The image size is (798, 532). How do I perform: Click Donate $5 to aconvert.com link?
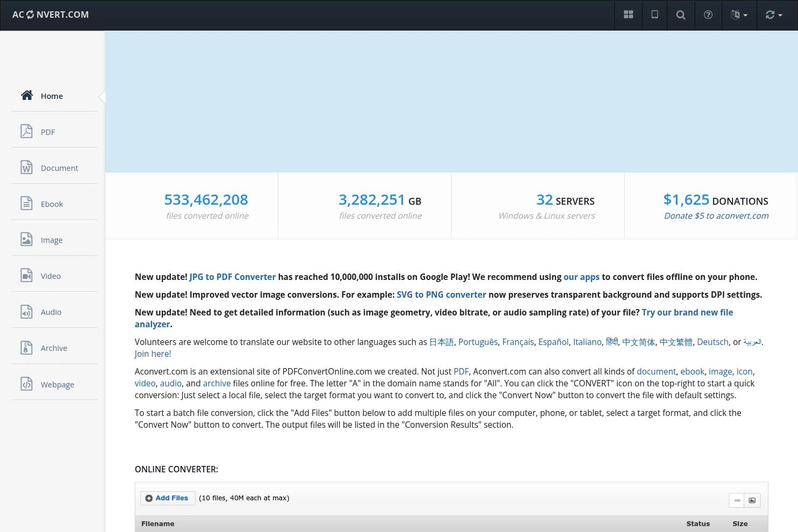[x=716, y=215]
